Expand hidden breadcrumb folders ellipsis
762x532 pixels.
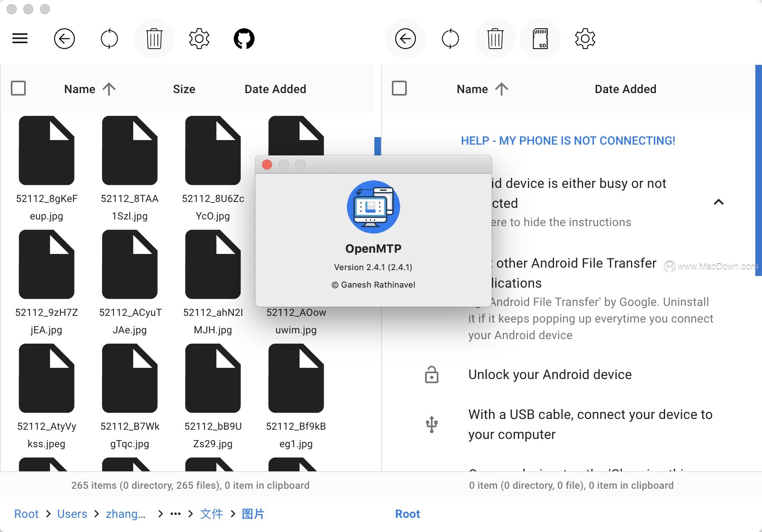pyautogui.click(x=176, y=514)
